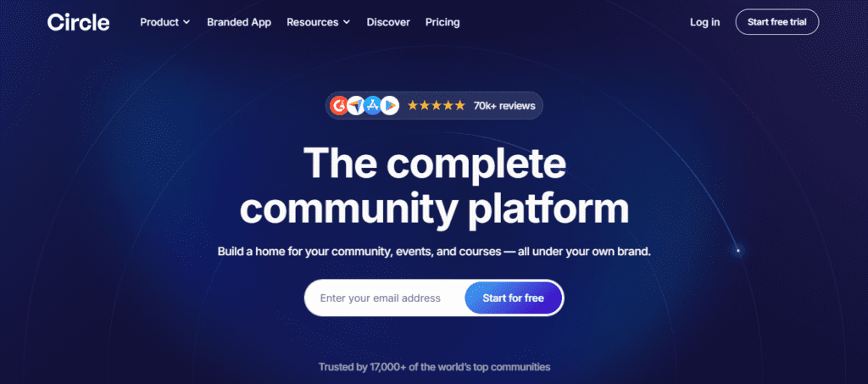Viewport: 868px width, 384px height.
Task: Open the 70k+ reviews text
Action: click(504, 105)
